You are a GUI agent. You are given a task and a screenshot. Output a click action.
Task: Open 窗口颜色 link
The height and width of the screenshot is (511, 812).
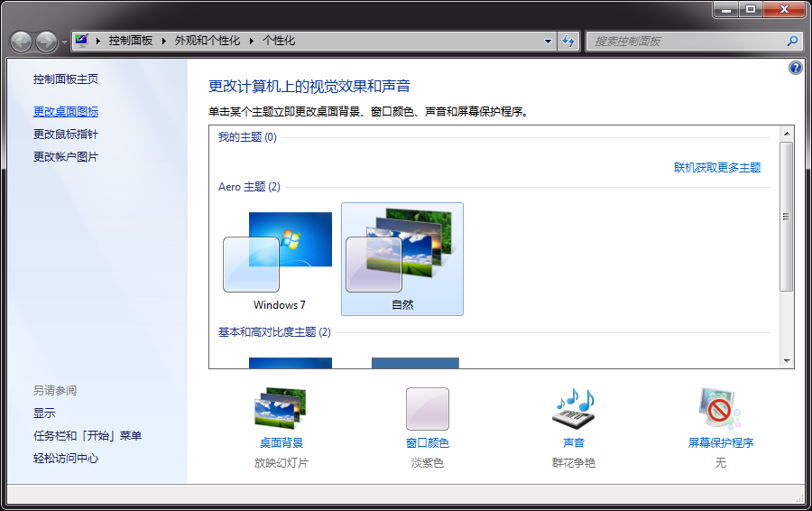tap(428, 442)
